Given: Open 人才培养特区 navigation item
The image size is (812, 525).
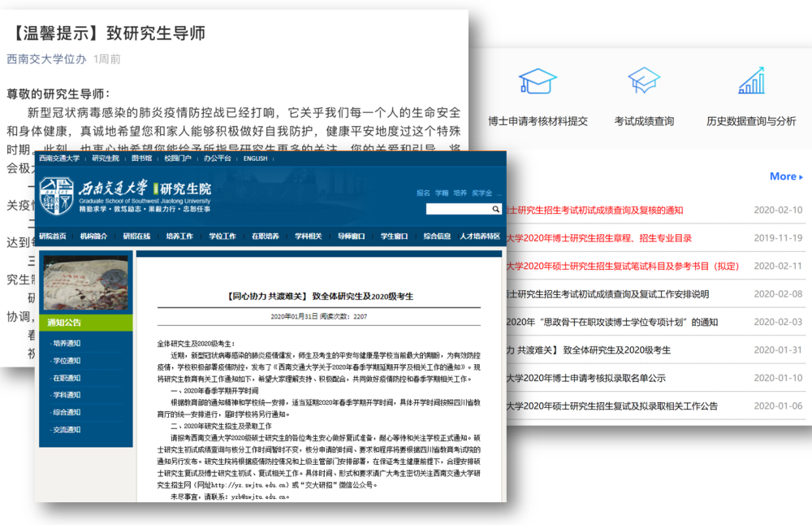Looking at the screenshot, I should point(480,236).
